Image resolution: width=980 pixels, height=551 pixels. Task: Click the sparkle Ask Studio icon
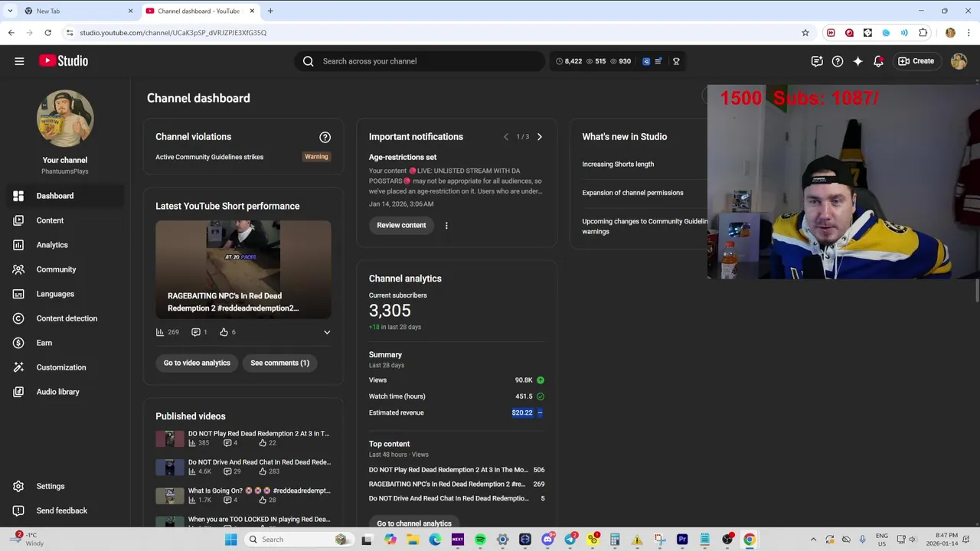[857, 61]
